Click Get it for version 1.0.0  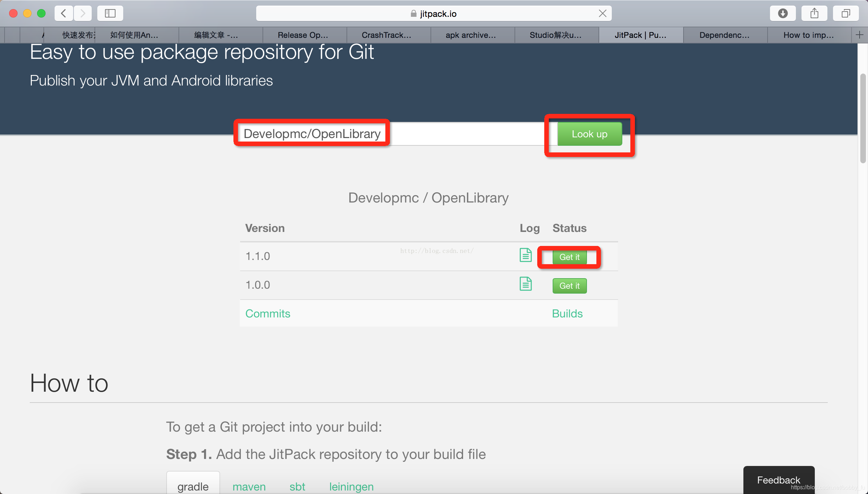click(x=569, y=286)
